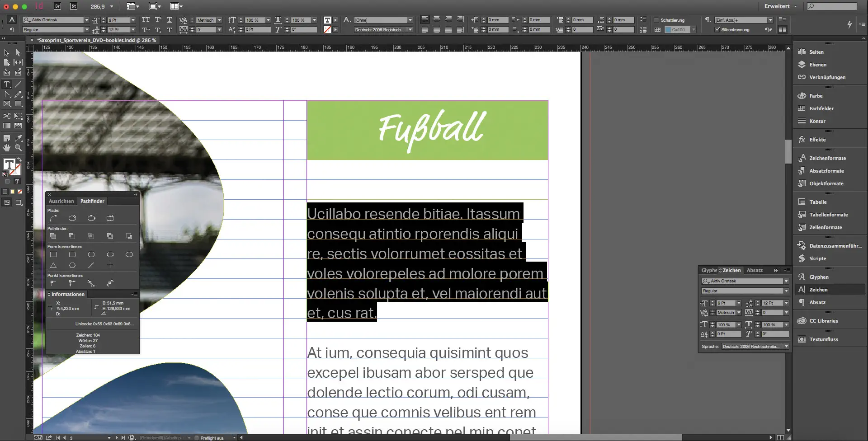Select the Scissors tool in toolbox
The height and width of the screenshot is (441, 868).
coord(7,116)
